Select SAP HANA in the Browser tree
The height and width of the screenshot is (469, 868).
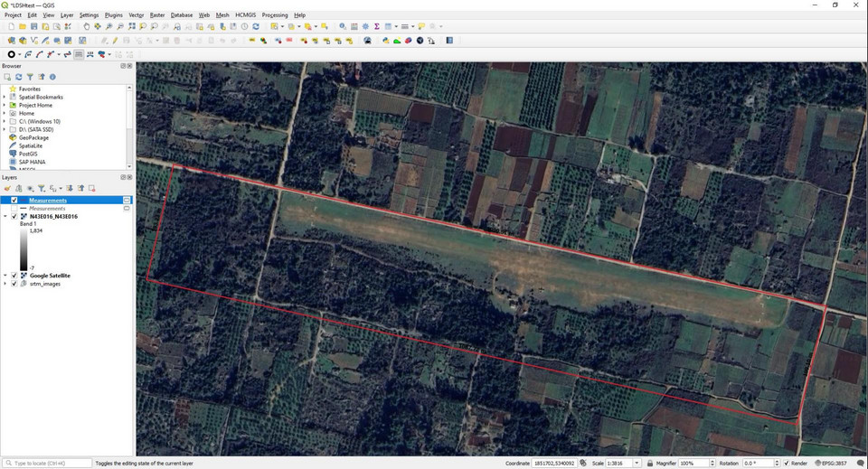click(33, 162)
